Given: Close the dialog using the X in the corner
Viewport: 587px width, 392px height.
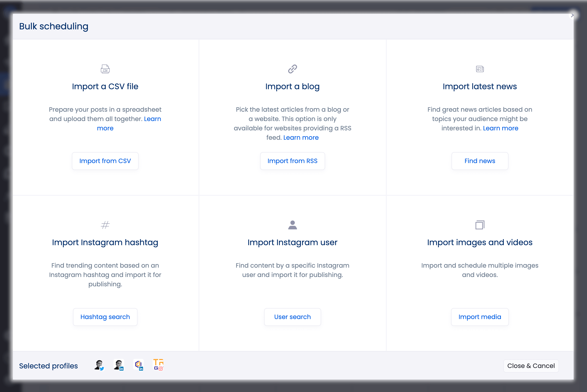Looking at the screenshot, I should pos(572,15).
